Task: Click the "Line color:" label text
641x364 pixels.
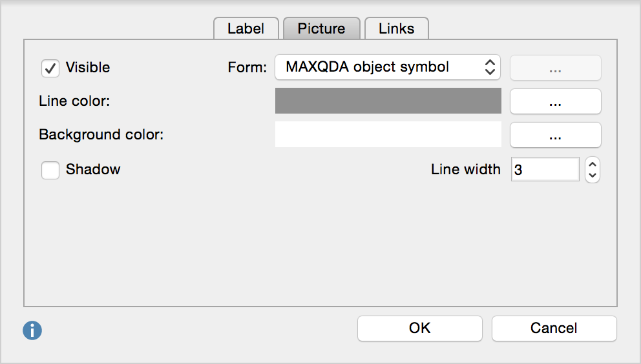Action: (x=74, y=101)
